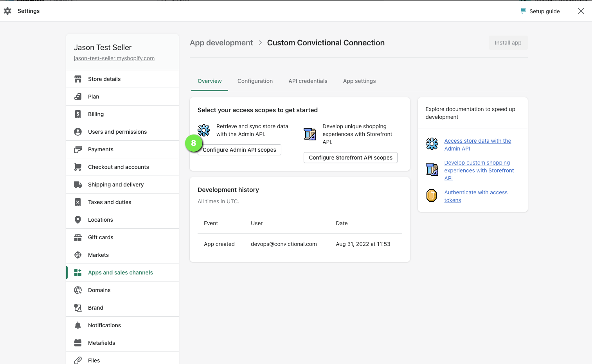Click the Shipping truck icon
592x364 pixels.
[78, 185]
